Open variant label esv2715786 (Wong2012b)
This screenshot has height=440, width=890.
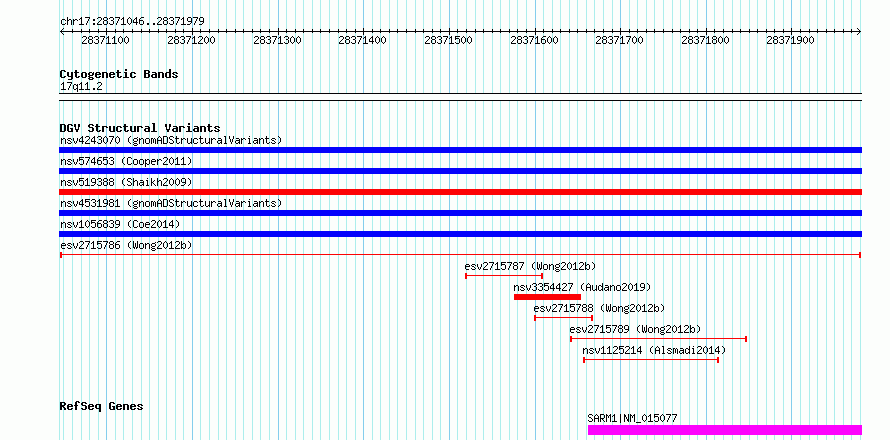click(126, 245)
